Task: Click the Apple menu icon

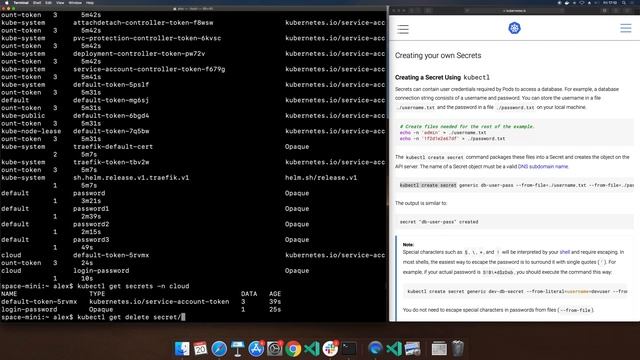Action: 6,2
